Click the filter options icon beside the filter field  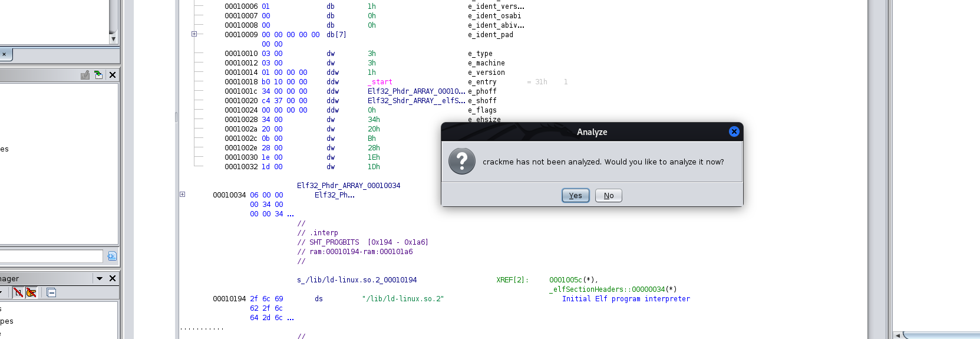(x=112, y=256)
